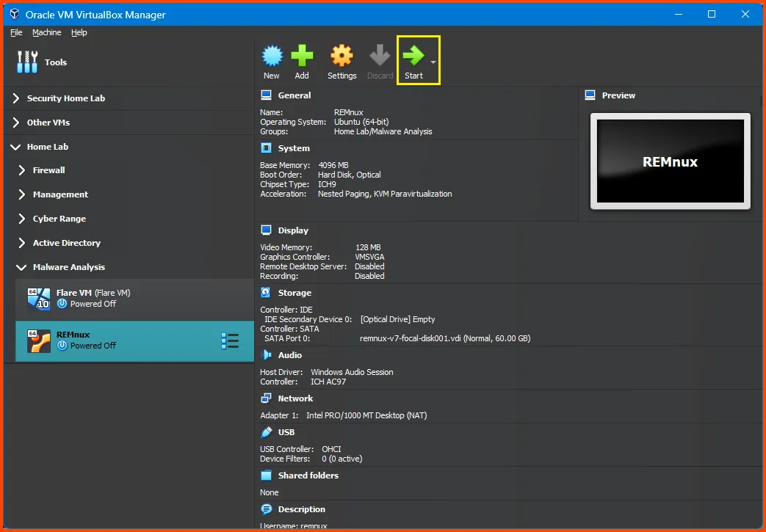Open Storage settings via heading
766x532 pixels.
[295, 292]
